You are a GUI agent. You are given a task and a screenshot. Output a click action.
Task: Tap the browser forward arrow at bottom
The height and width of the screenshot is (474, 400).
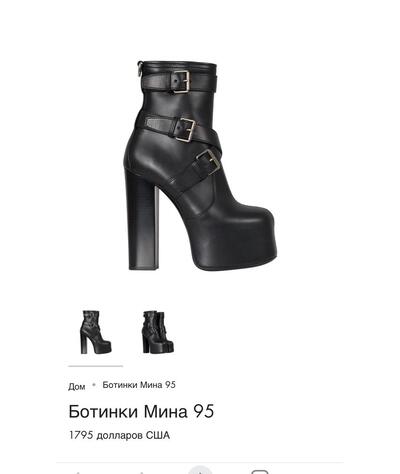click(x=142, y=472)
